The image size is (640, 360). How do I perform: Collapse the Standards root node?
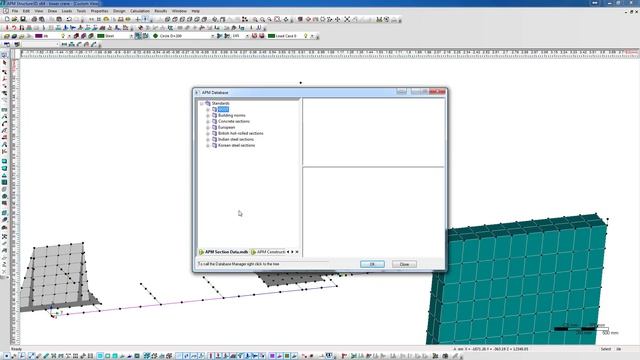[201, 104]
